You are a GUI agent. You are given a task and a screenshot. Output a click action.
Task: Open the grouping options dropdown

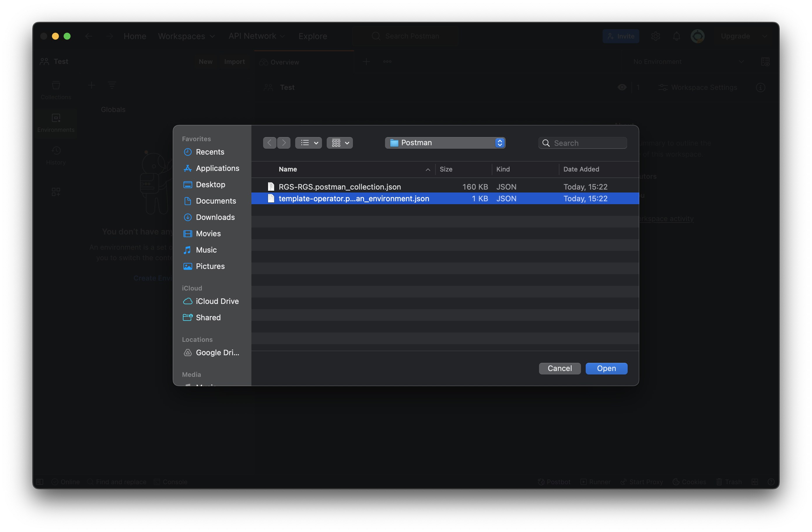click(339, 143)
